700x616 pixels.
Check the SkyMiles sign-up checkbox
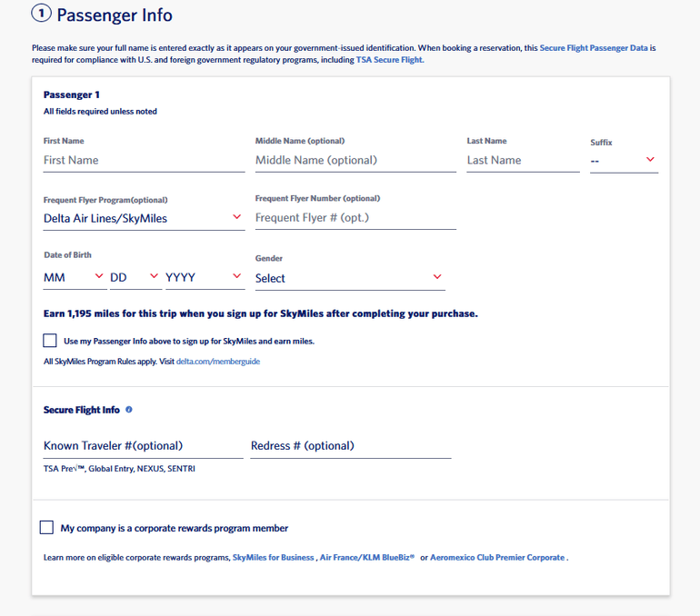49,341
